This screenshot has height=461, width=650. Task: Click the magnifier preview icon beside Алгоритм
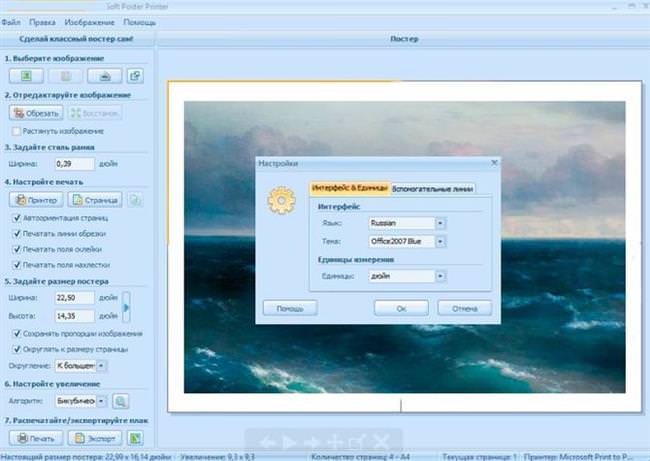point(121,401)
